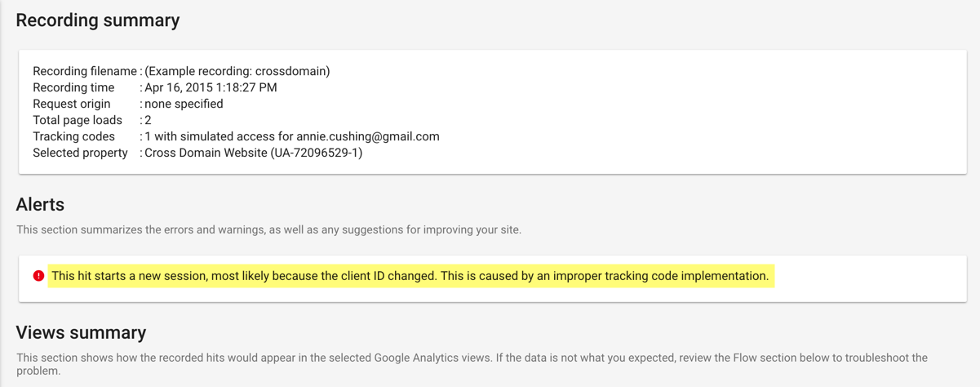
Task: Click the Cross Domain Website UA-72096529-1 property
Action: coord(254,153)
